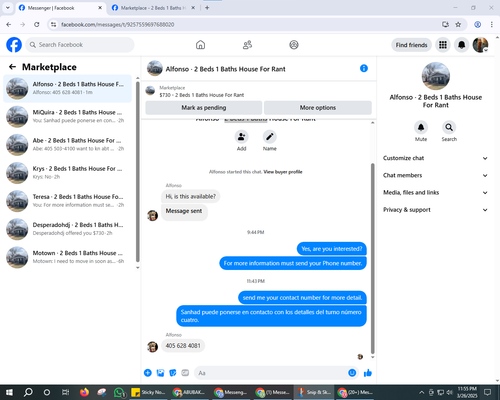Click the browser address bar URL
This screenshot has width=500, height=400.
click(x=117, y=24)
